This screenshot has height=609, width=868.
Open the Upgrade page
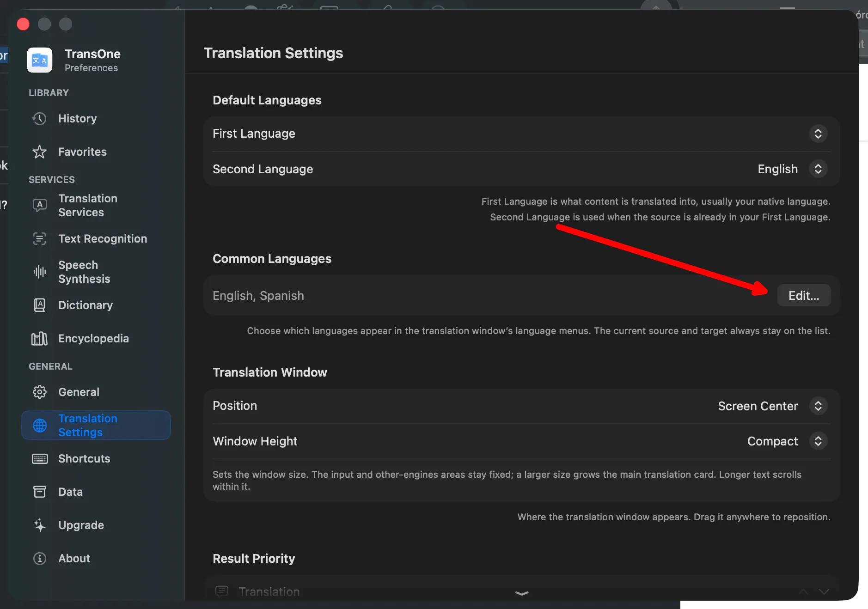tap(96, 525)
